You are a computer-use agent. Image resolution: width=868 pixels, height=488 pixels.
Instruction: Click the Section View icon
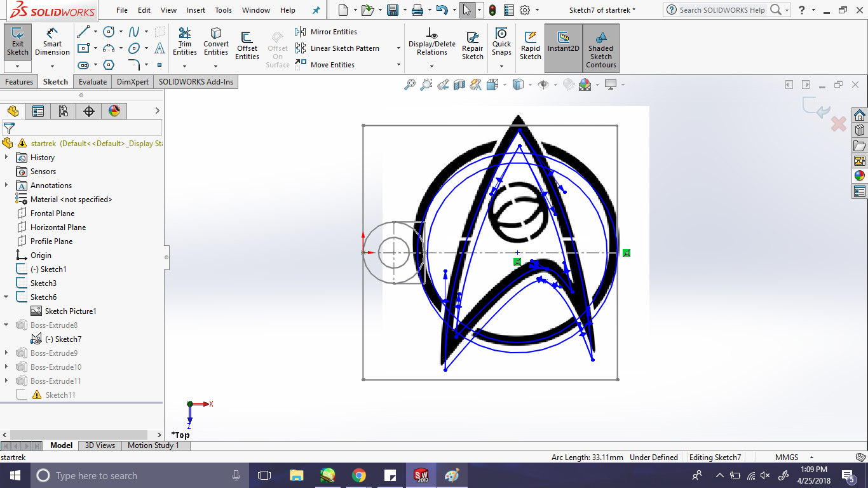(459, 85)
